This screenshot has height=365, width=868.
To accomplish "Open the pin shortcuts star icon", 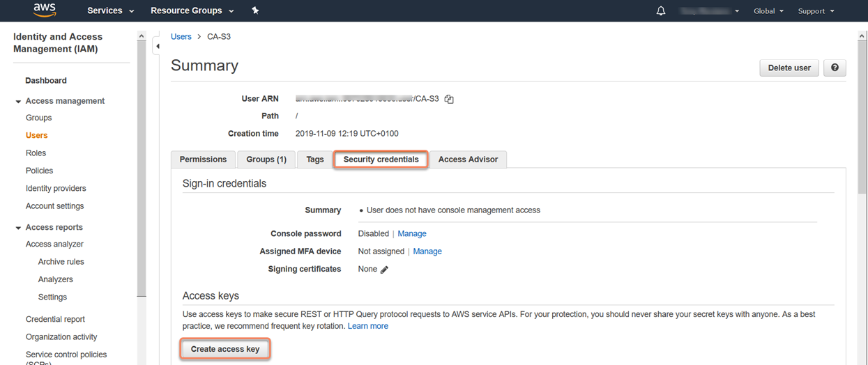I will pyautogui.click(x=255, y=10).
